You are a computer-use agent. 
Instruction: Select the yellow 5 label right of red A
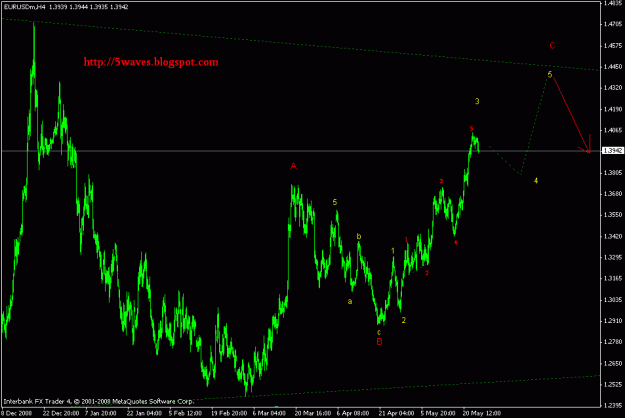click(x=335, y=202)
